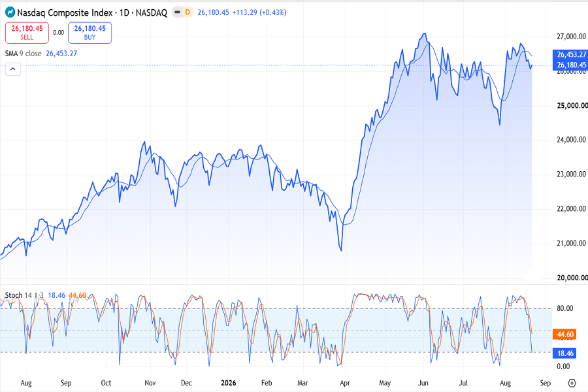Click the May label on time axis
588x392 pixels.
(385, 383)
